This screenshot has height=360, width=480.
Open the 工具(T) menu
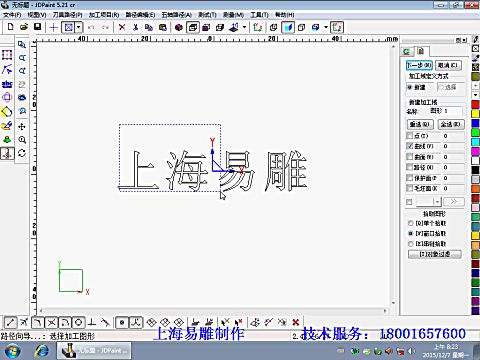259,15
